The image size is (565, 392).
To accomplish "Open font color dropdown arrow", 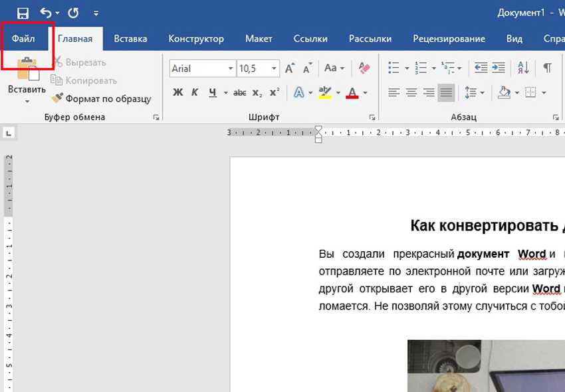I will pos(365,93).
